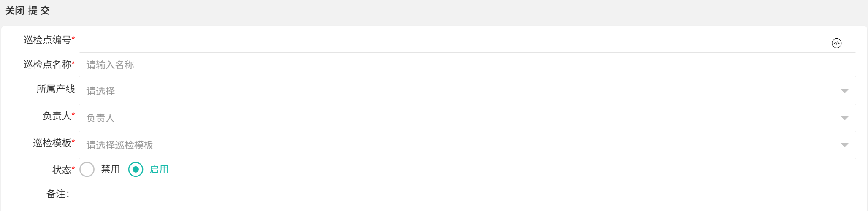Click the green 启用 label text
The image size is (868, 211).
click(x=159, y=170)
